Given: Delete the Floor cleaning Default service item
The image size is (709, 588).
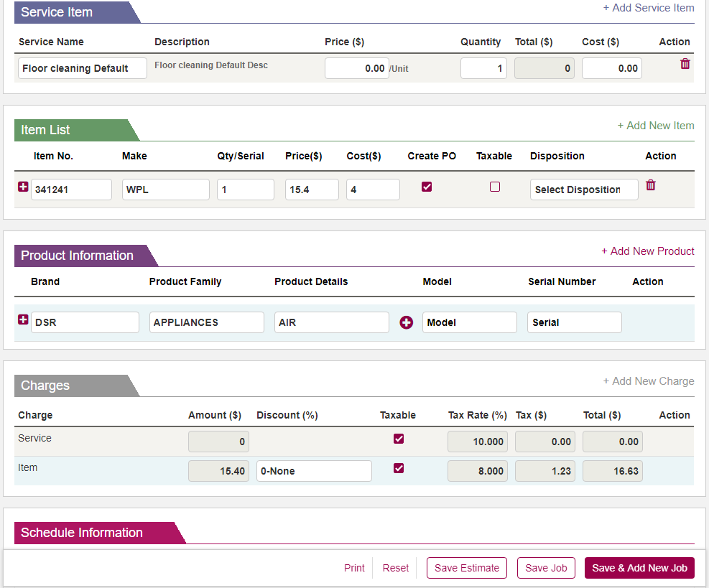Looking at the screenshot, I should [x=685, y=64].
